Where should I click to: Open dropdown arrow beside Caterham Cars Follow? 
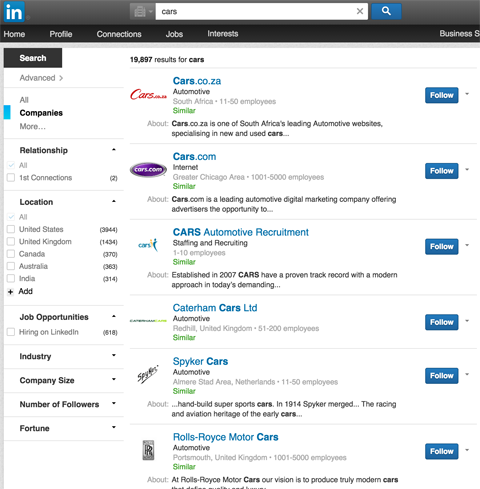(x=467, y=321)
